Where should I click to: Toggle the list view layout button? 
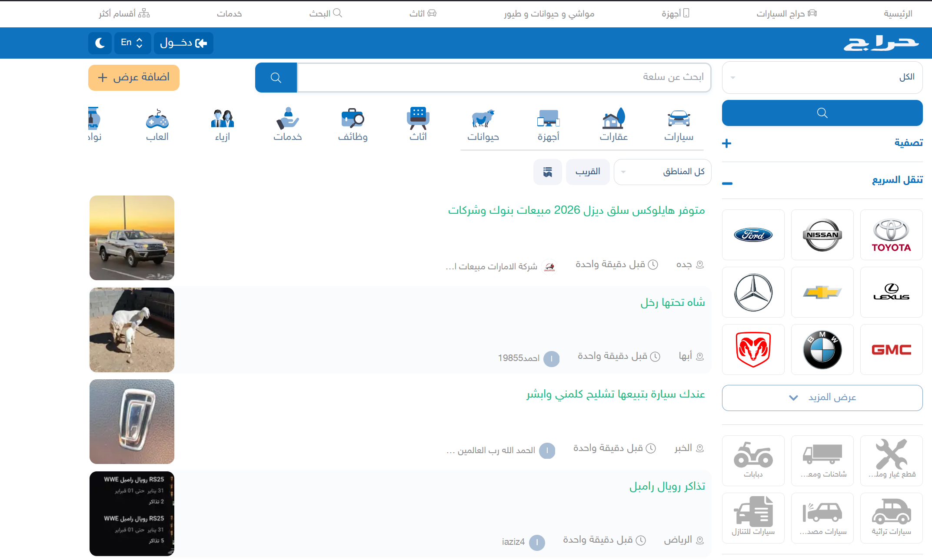click(547, 172)
